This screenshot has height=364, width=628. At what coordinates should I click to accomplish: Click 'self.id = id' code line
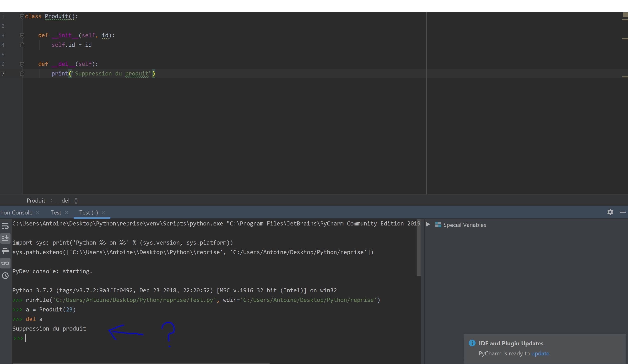coord(71,45)
